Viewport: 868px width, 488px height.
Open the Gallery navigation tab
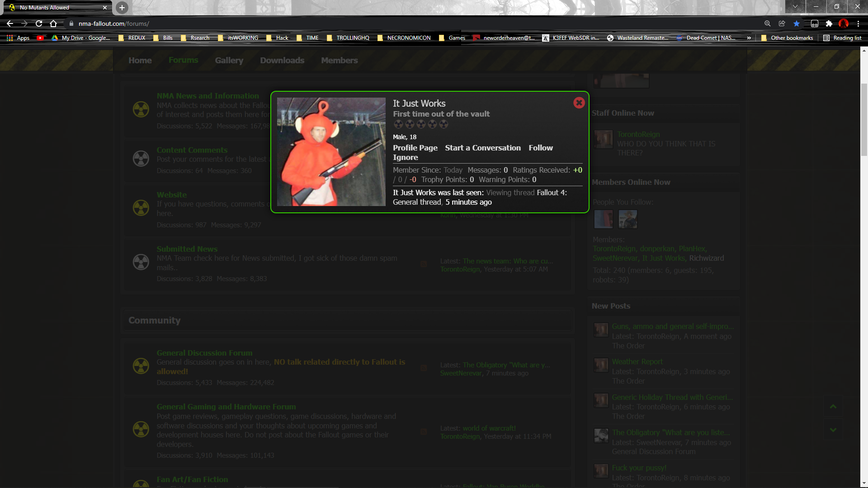pos(229,60)
